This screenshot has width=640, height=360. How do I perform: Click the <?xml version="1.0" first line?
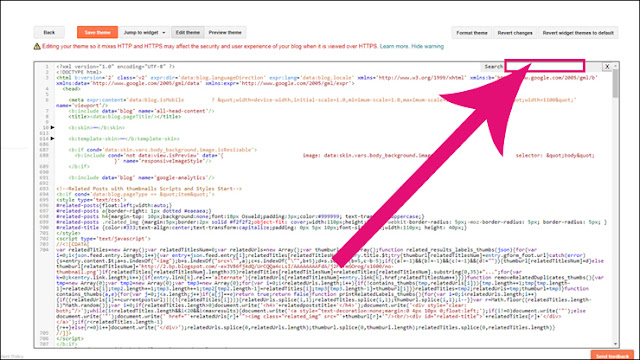click(116, 67)
